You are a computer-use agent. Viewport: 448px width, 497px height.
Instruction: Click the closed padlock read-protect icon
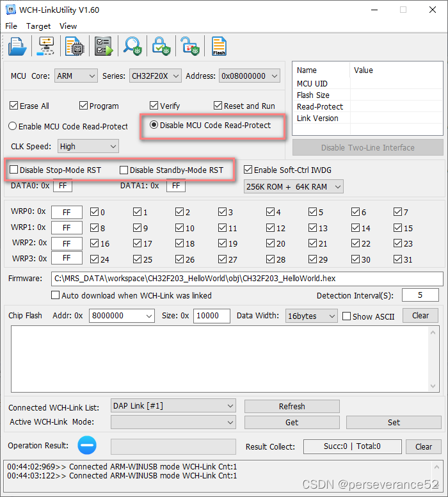[x=161, y=46]
